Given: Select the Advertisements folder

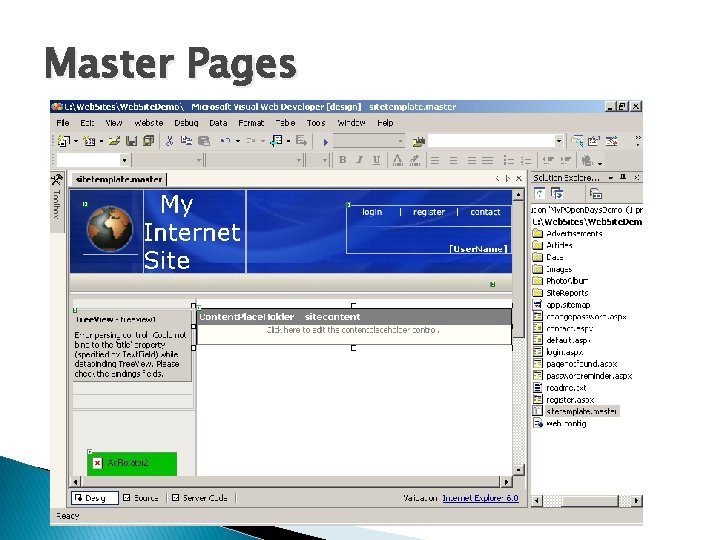Looking at the screenshot, I should (568, 233).
